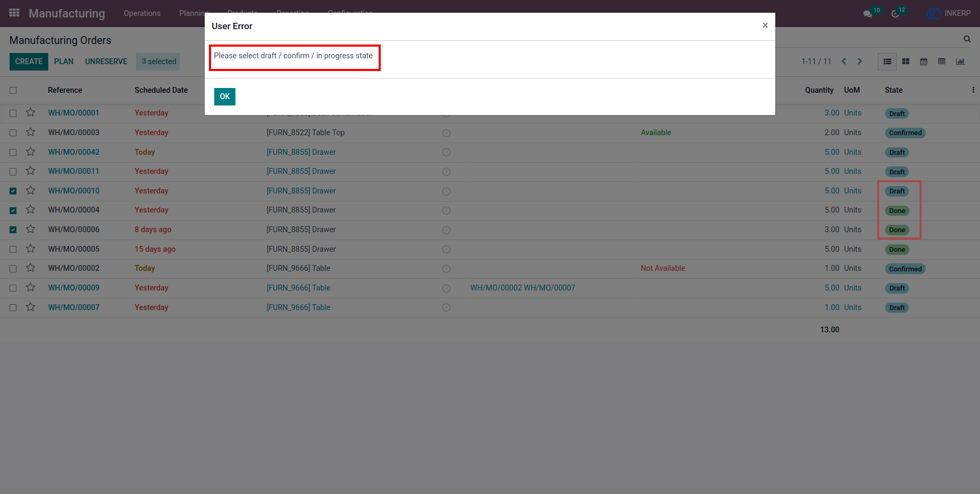Go to previous page arrow
Viewport: 980px width, 494px height.
(844, 61)
